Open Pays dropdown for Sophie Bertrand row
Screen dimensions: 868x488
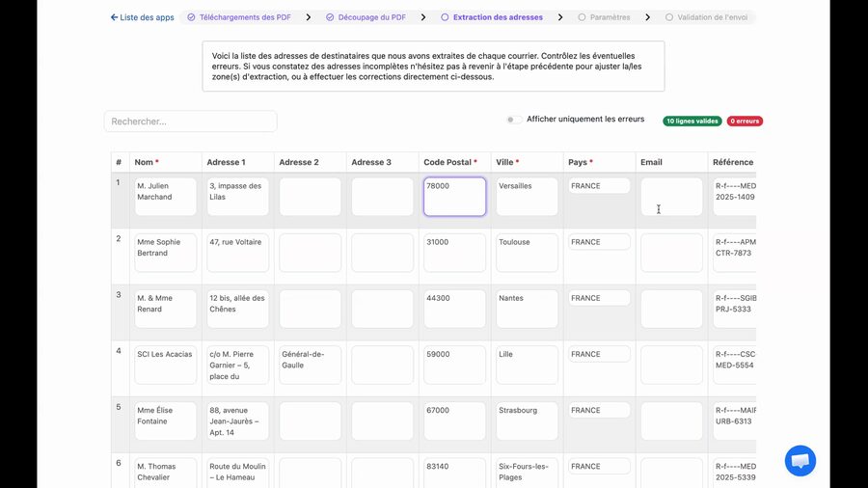coord(599,242)
